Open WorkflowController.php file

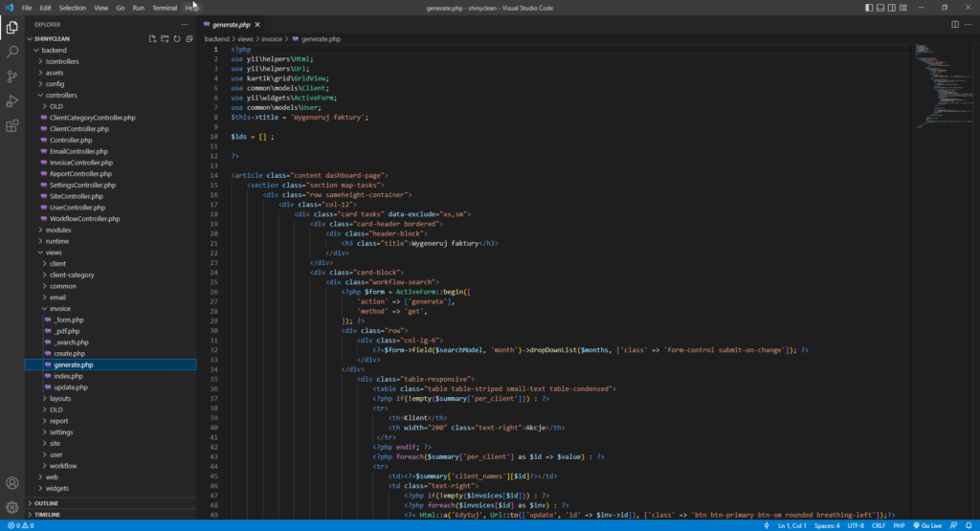[x=85, y=219]
